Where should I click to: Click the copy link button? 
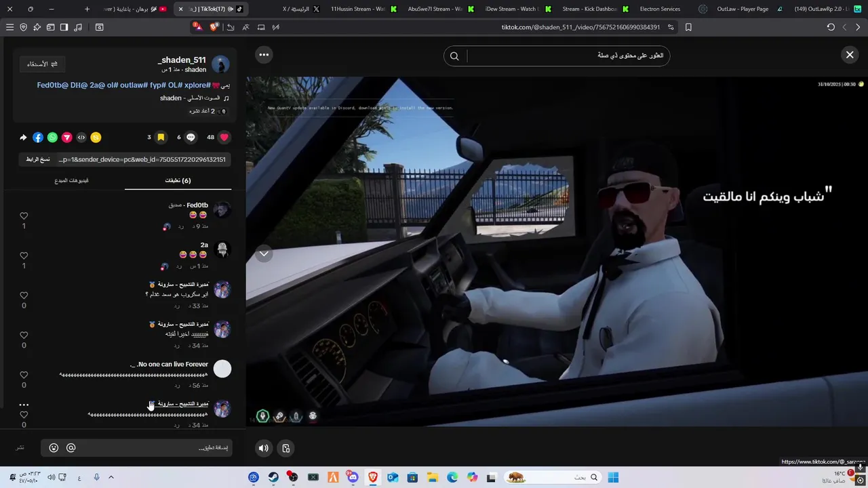point(38,159)
